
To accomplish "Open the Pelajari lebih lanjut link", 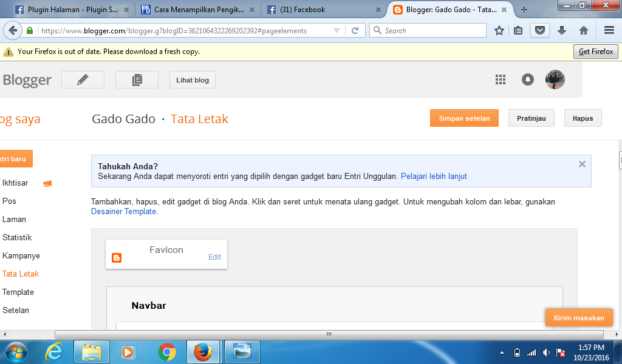I will (x=434, y=177).
